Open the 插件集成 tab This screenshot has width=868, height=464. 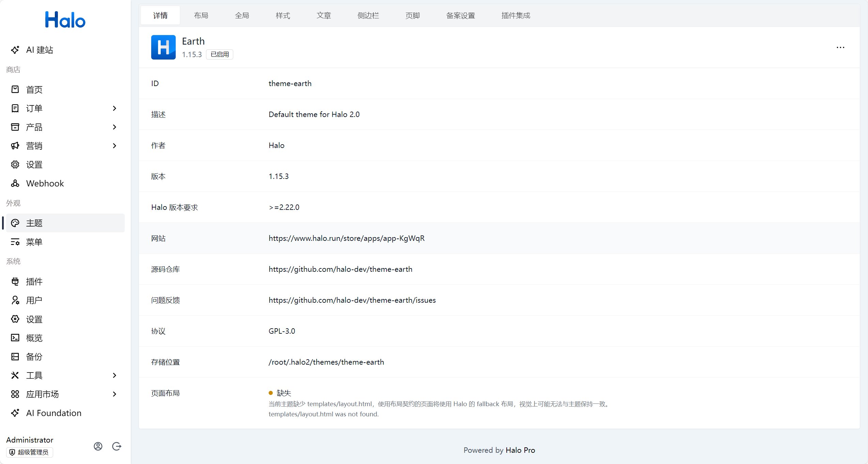(x=516, y=15)
